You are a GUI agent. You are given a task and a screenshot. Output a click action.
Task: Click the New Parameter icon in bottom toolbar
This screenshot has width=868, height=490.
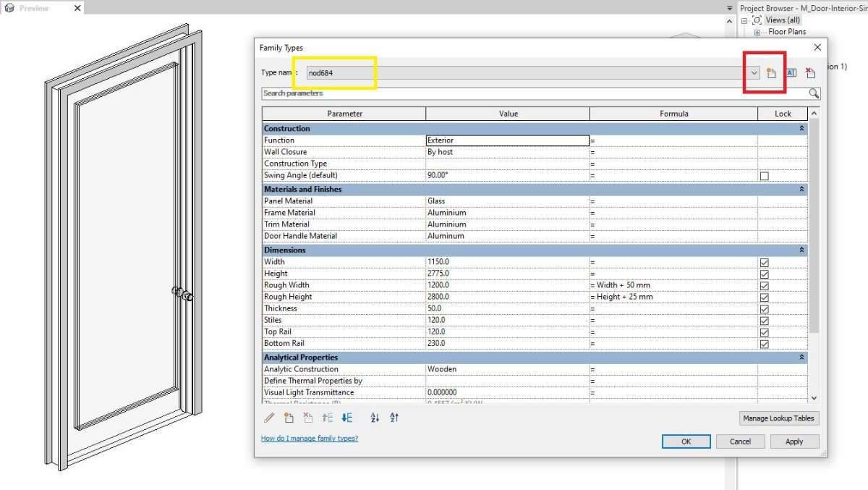289,418
